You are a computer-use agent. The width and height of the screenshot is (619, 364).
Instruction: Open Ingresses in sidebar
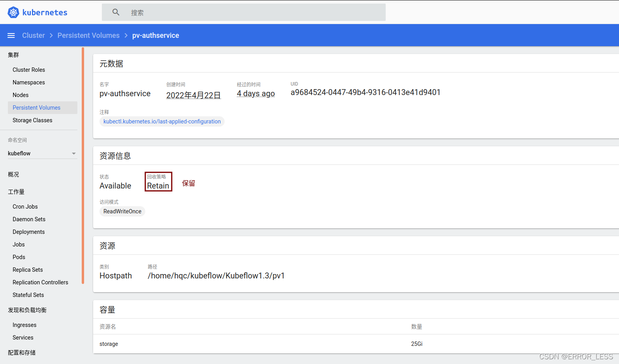24,325
